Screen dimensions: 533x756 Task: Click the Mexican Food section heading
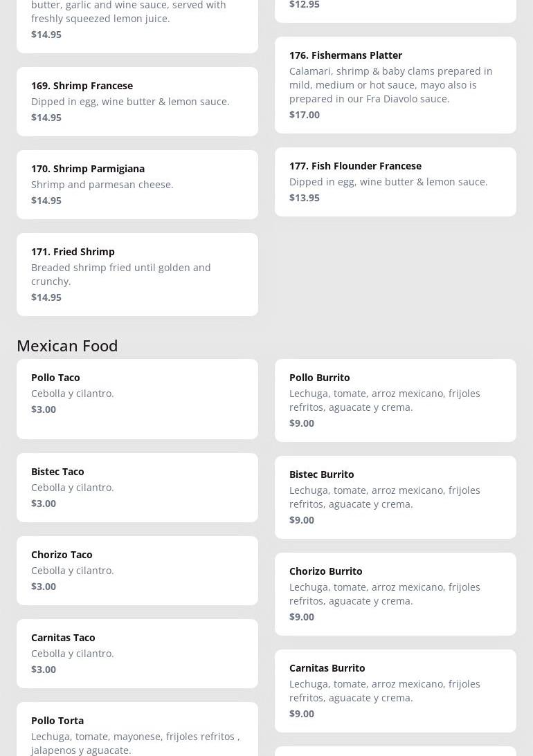[x=67, y=345]
